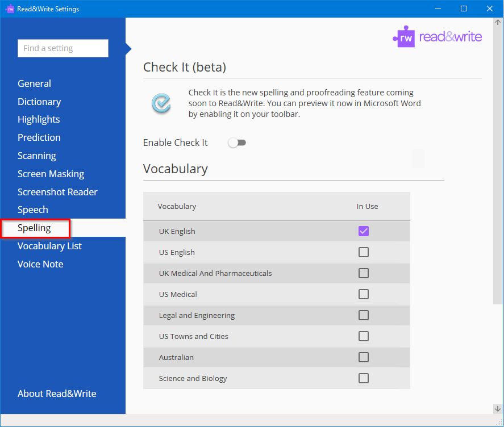Select the Spelling section
Screen dimensions: 504x427
coord(35,228)
